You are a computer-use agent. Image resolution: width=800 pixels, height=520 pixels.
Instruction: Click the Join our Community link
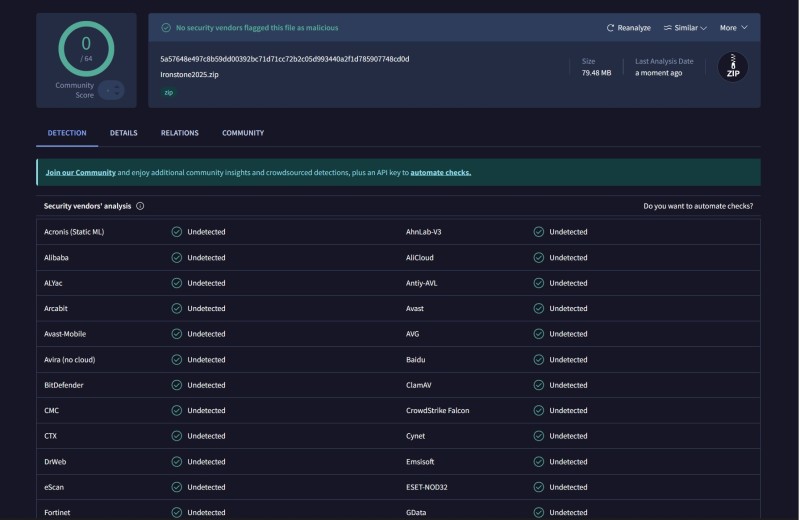[81, 172]
